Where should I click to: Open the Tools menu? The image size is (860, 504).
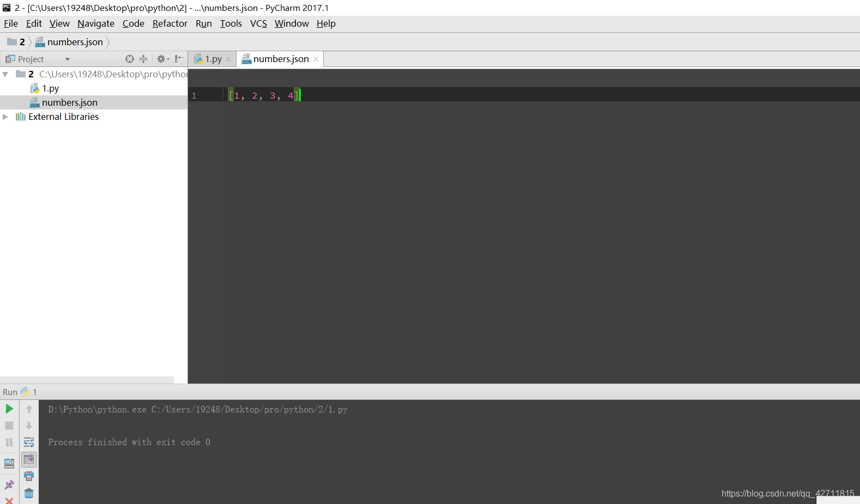coord(231,23)
